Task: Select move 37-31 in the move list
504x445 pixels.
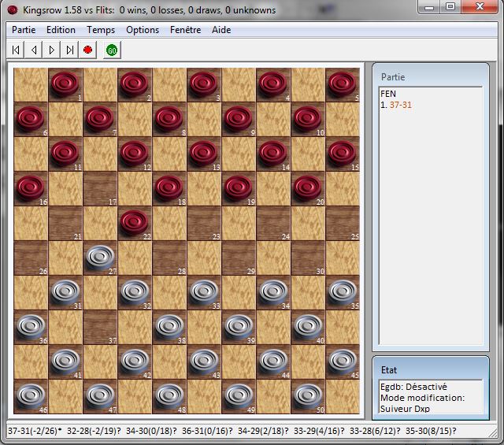Action: 403,105
